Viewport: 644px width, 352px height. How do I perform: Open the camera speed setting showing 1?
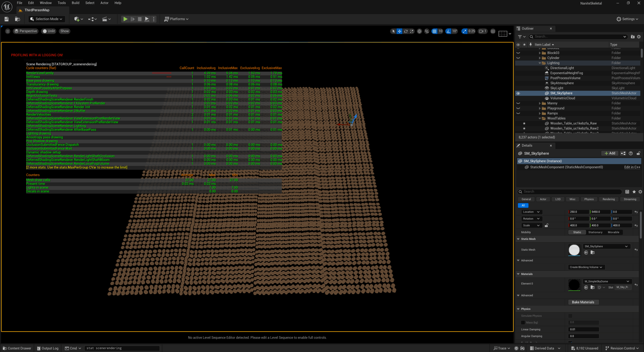click(x=482, y=31)
